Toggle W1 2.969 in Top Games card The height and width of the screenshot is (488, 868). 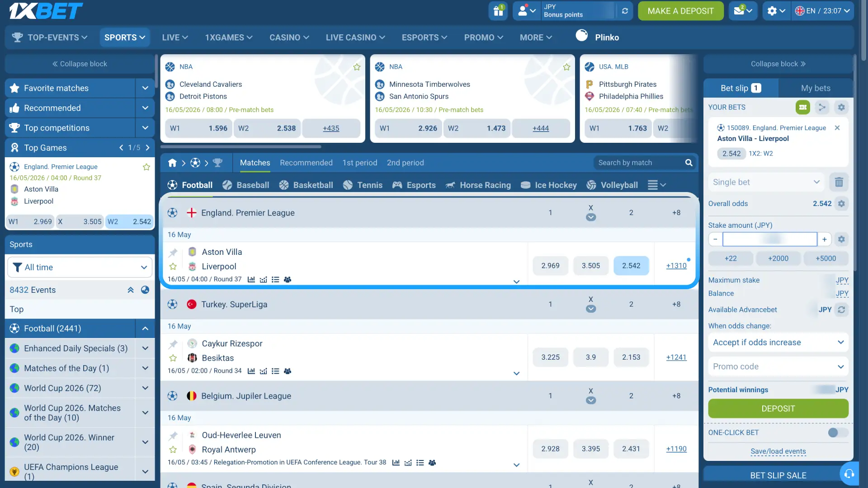[x=30, y=221]
